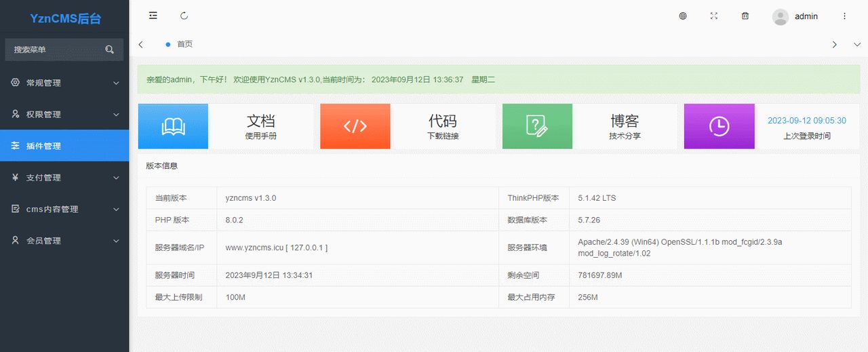The width and height of the screenshot is (868, 352).
Task: Click the 服务器域名/IP label cell
Action: 182,248
